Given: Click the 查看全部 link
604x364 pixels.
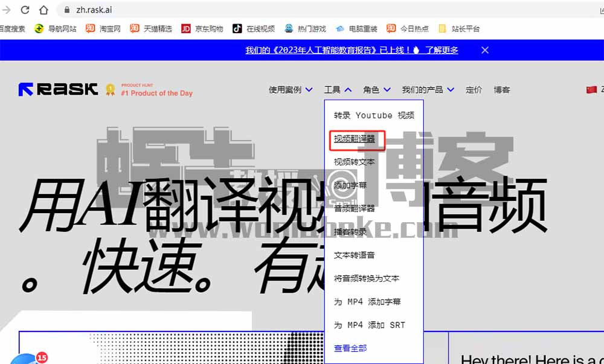Looking at the screenshot, I should click(350, 348).
